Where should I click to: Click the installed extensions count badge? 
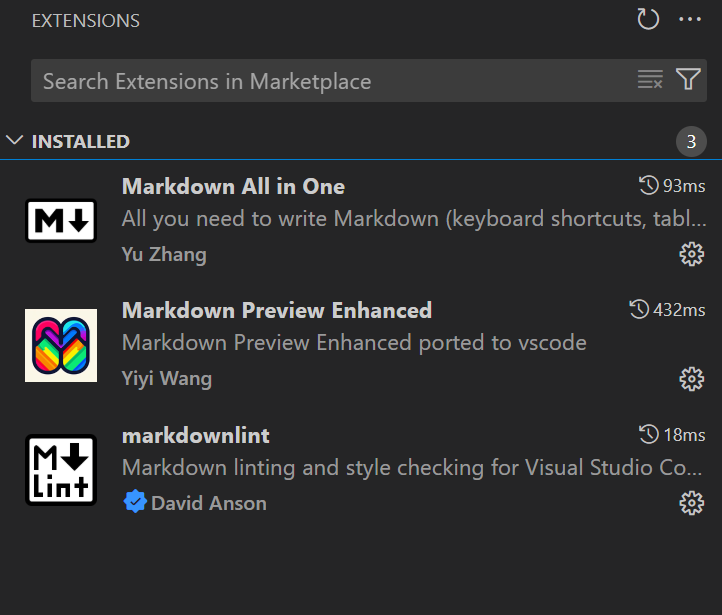[x=691, y=142]
